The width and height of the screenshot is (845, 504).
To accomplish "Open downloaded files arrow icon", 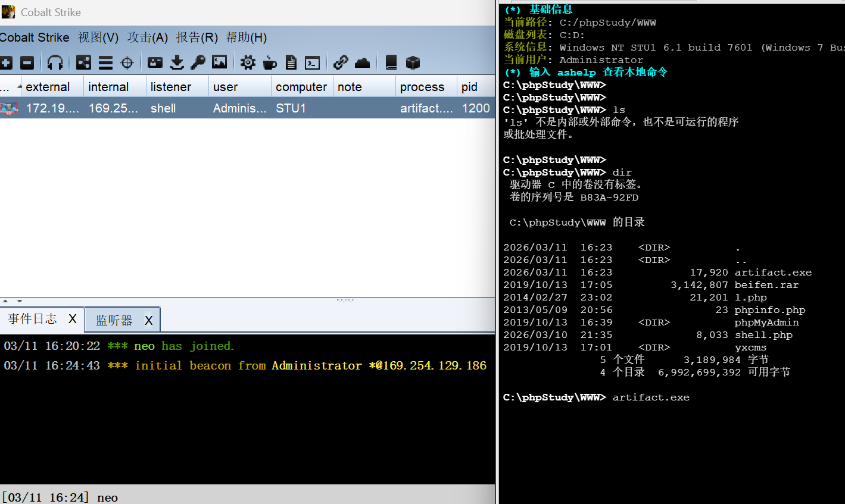I will pos(177,62).
